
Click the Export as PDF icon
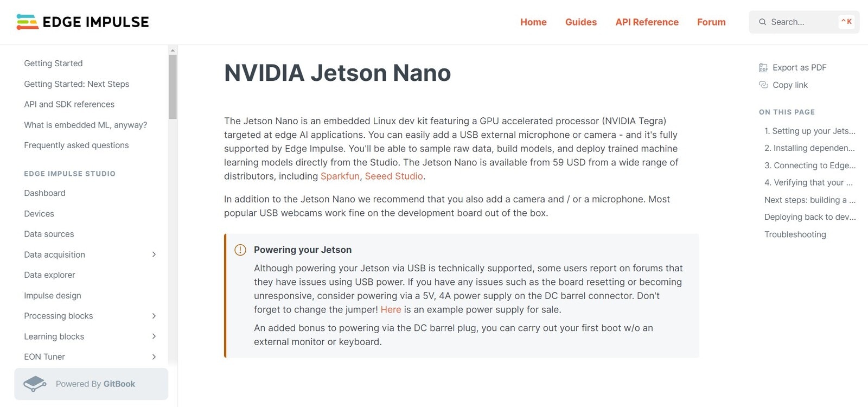[763, 68]
